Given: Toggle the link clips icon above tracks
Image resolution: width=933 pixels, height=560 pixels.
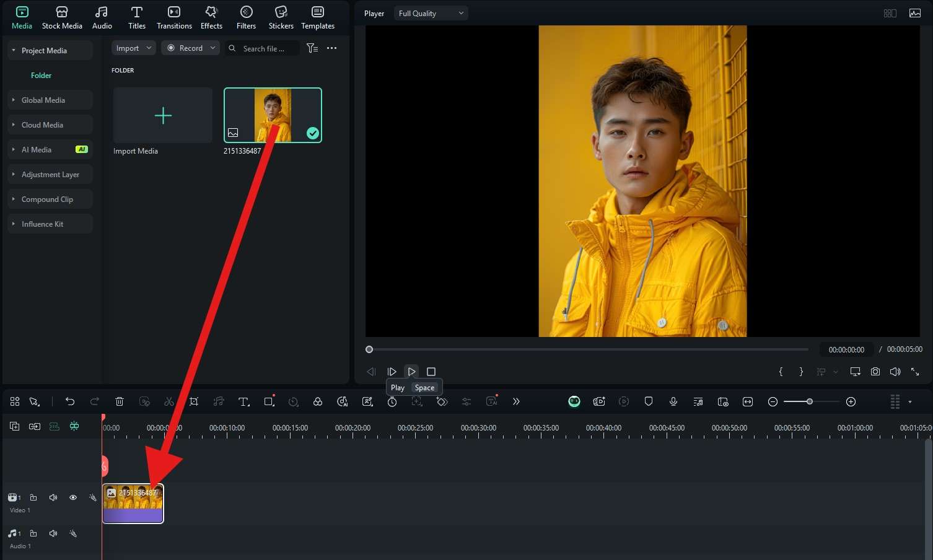Looking at the screenshot, I should [x=35, y=426].
